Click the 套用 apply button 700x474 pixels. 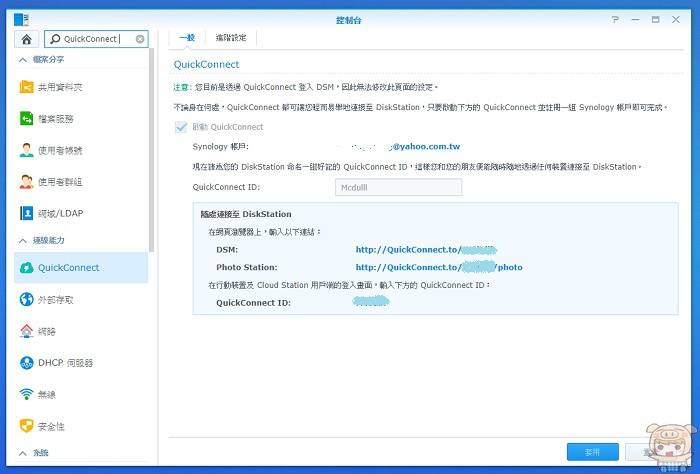[x=592, y=452]
